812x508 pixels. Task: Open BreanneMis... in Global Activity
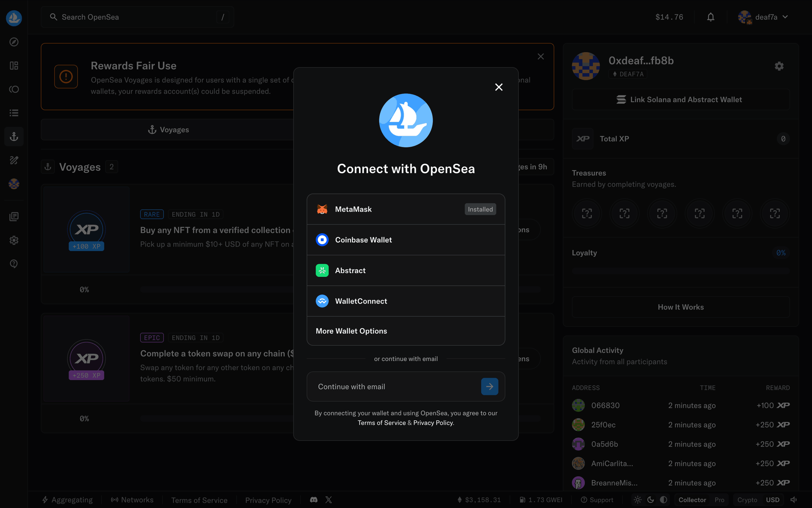click(x=614, y=483)
